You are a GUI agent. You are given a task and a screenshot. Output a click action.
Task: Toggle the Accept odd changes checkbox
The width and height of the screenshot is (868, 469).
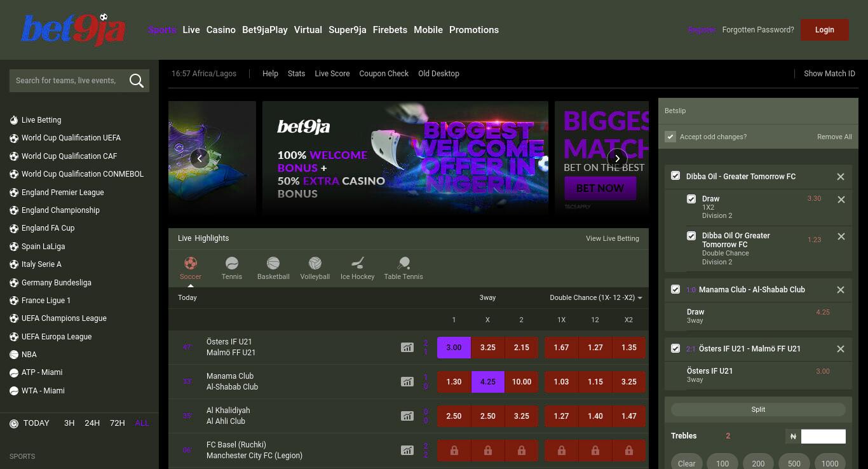(x=670, y=137)
